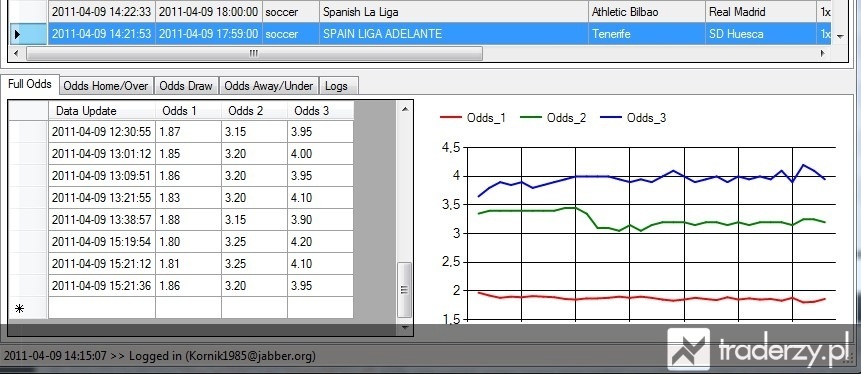Click the red Odds_1 legend line
Screen dimensions: 861x374
click(x=451, y=118)
